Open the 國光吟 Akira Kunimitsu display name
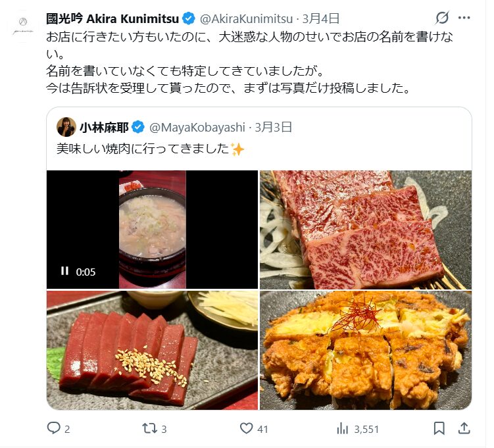The image size is (494, 448). click(112, 19)
